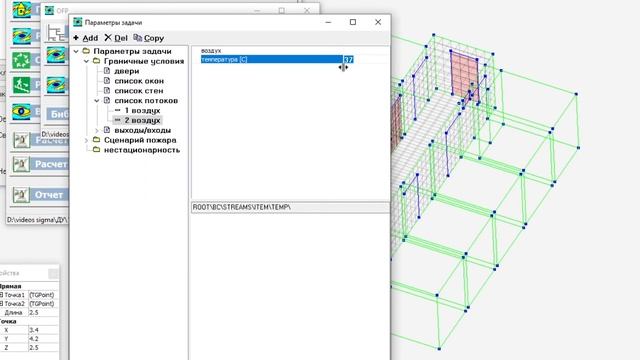Expand Точка2 in the properties panel
Screen dimensions: 640x360
(2, 304)
